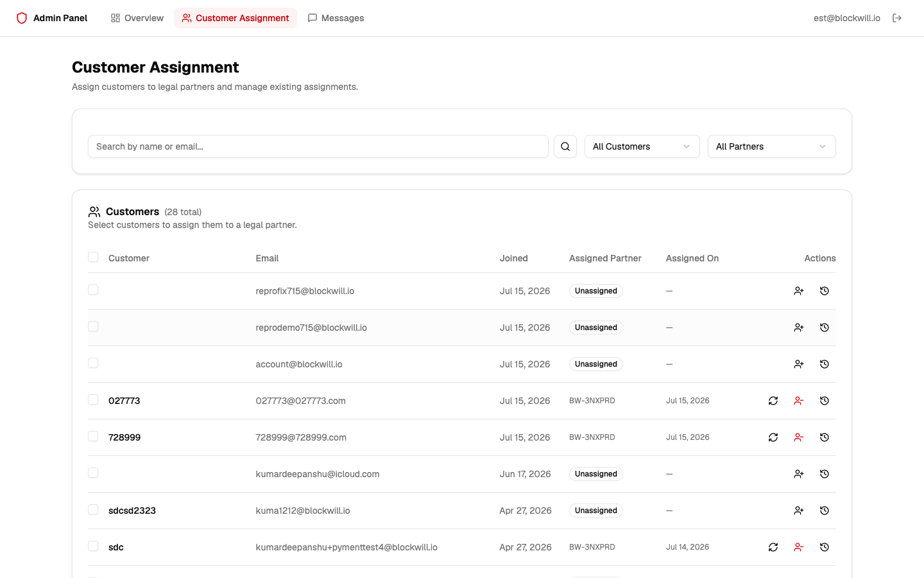Click the Email column header
The width and height of the screenshot is (924, 578).
click(x=267, y=258)
